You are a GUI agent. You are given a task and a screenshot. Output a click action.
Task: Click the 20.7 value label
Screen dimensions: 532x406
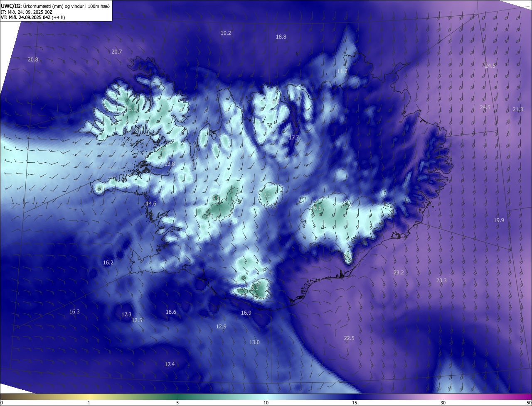(x=117, y=51)
